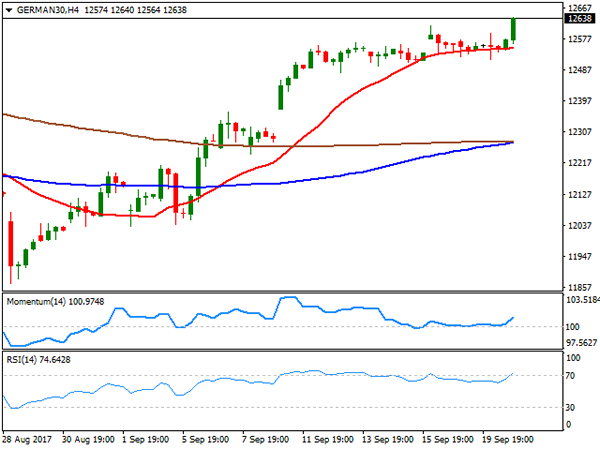Click the GERMAN30,H4 symbol title text

point(48,10)
